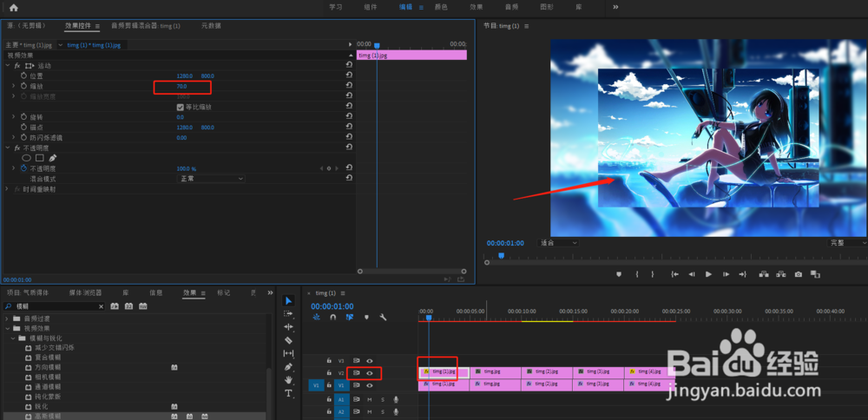This screenshot has height=420, width=868.
Task: Click Export Frame camera icon
Action: tap(799, 274)
